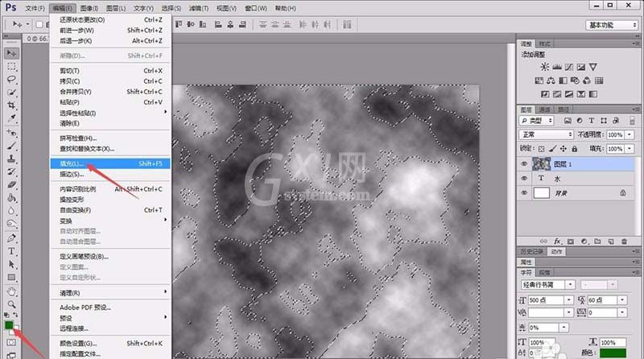644x359 pixels.
Task: Open the 500 点 font size dropdown
Action: click(x=568, y=300)
